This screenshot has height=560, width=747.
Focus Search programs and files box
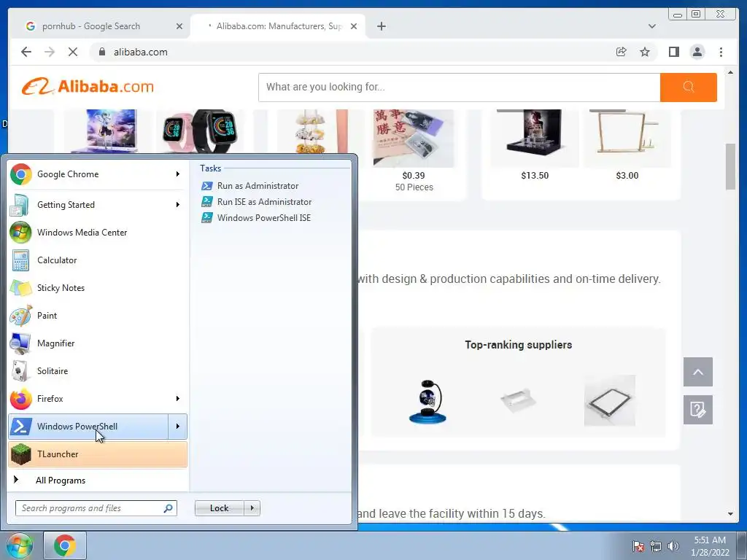pyautogui.click(x=96, y=508)
